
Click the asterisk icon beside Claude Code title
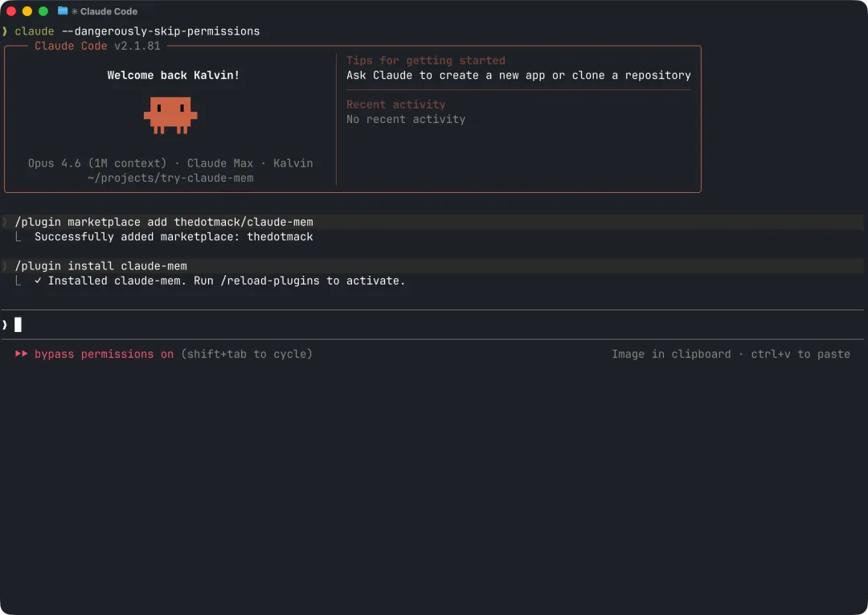(x=75, y=11)
